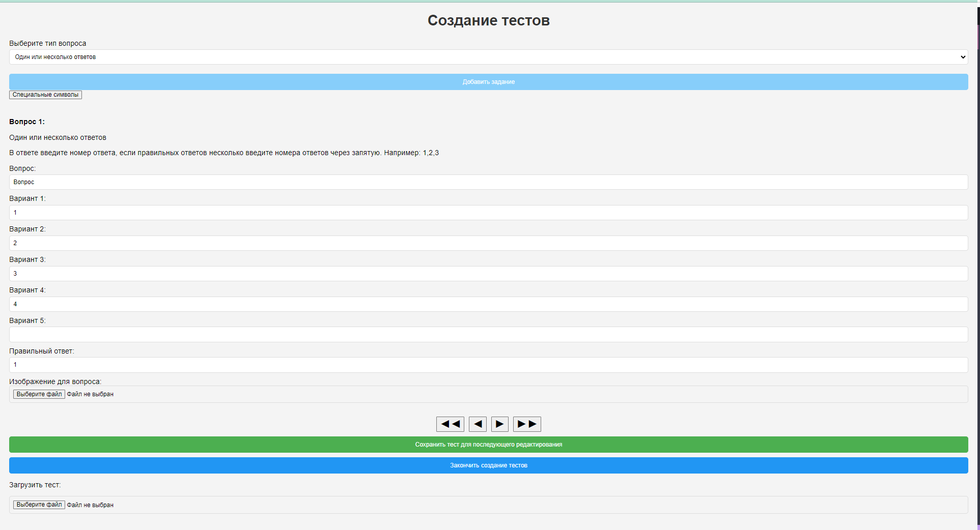
Task: Edit the 'Вариант 4' input field
Action: click(488, 304)
